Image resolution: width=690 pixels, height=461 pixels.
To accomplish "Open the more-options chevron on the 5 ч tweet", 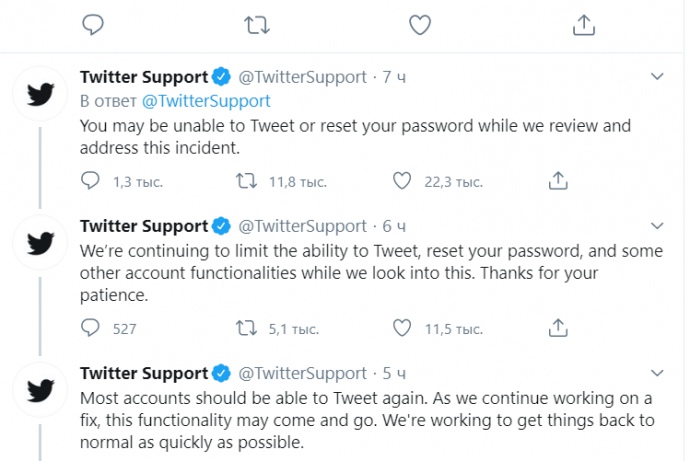I will (x=657, y=373).
